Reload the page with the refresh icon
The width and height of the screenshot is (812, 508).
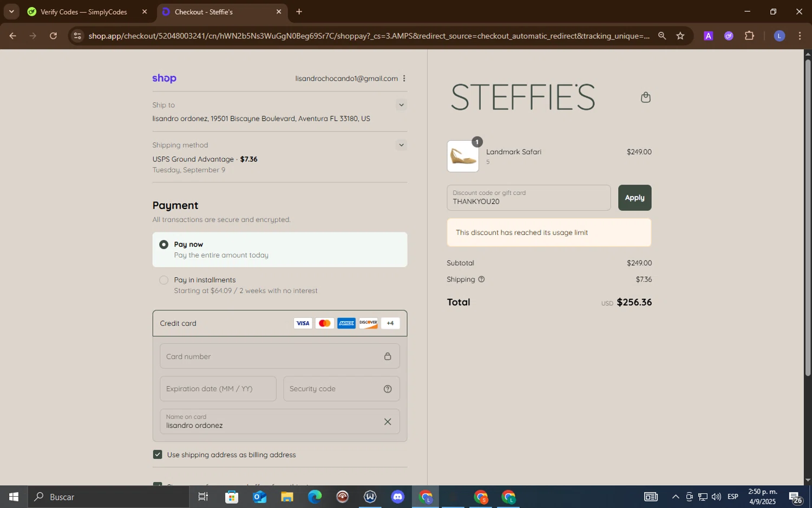[x=53, y=36]
